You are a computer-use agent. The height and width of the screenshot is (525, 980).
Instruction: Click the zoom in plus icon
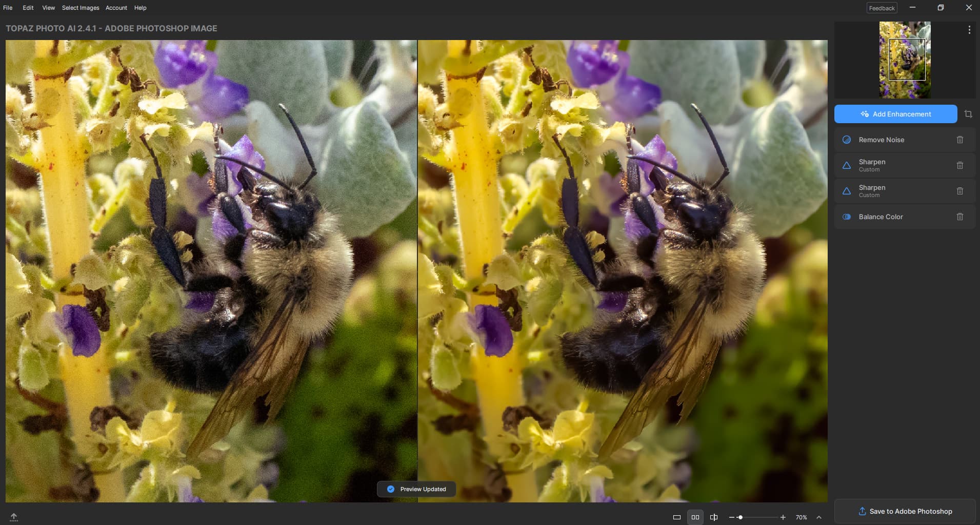click(783, 517)
